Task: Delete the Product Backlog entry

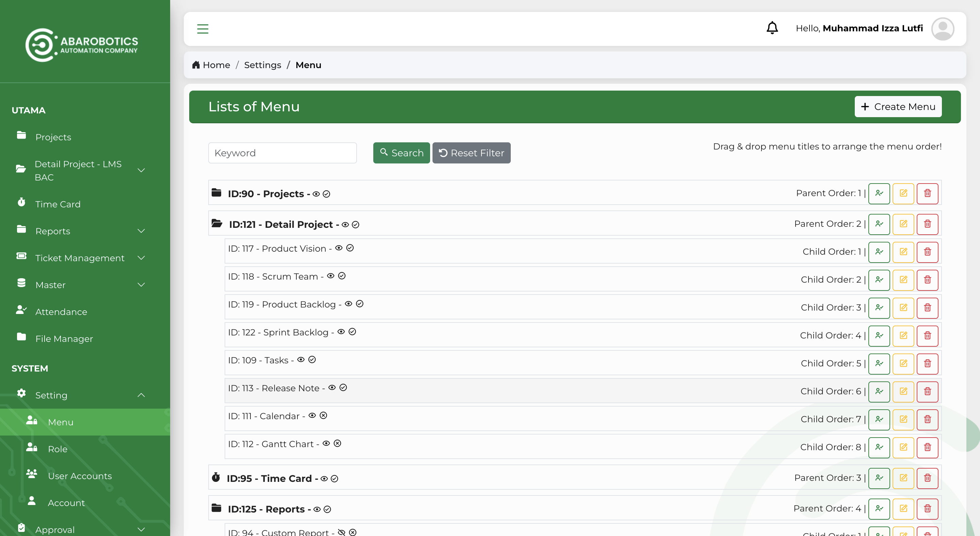Action: [x=927, y=308]
